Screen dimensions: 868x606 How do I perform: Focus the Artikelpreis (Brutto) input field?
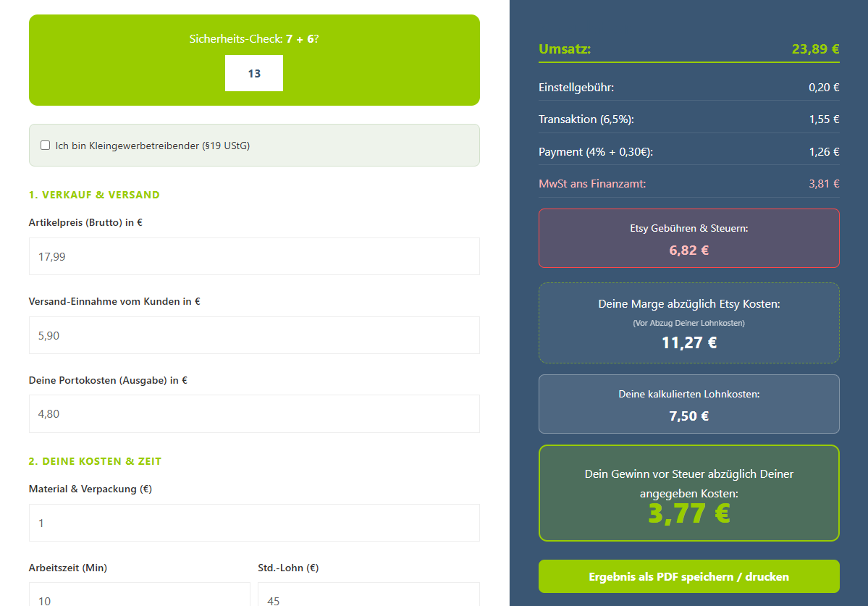254,256
